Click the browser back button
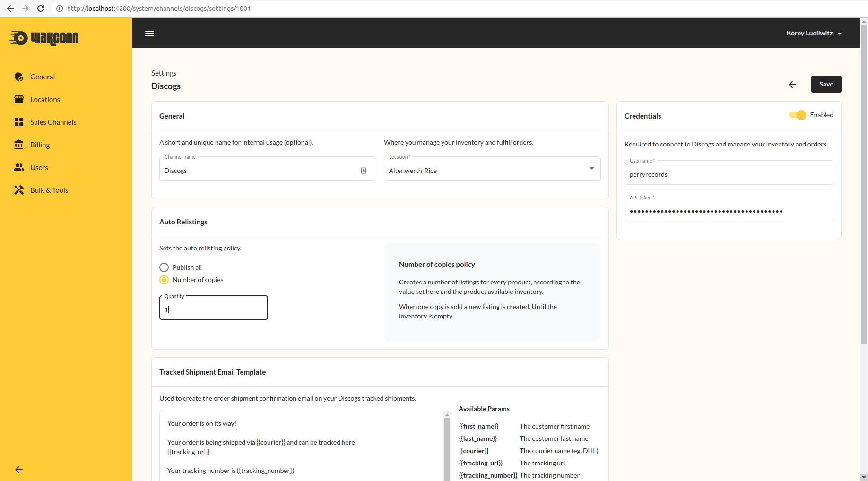This screenshot has height=481, width=868. click(x=10, y=9)
